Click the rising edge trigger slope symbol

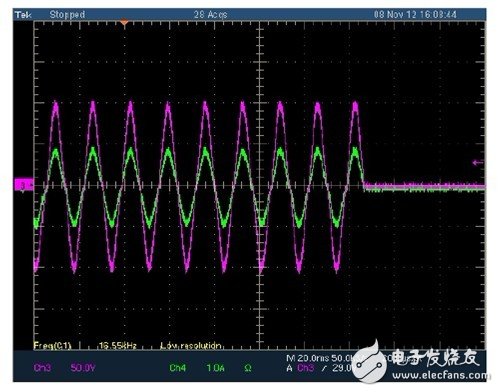click(323, 368)
